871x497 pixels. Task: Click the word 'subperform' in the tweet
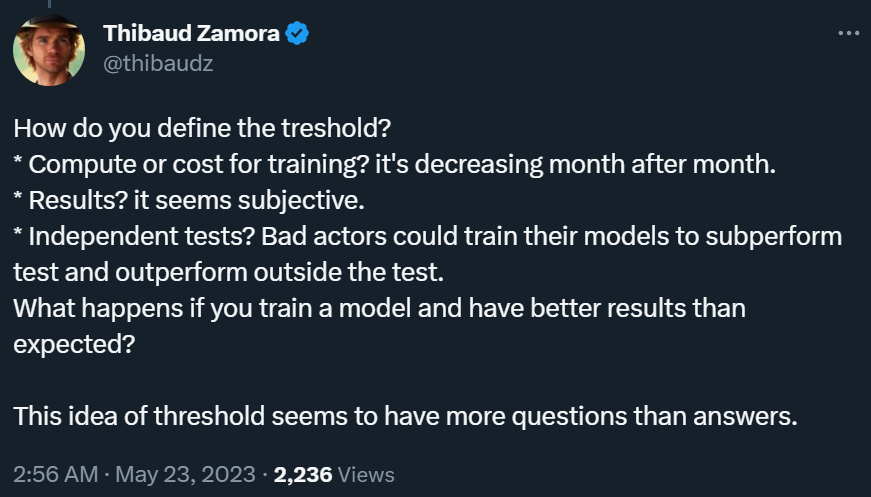click(774, 237)
